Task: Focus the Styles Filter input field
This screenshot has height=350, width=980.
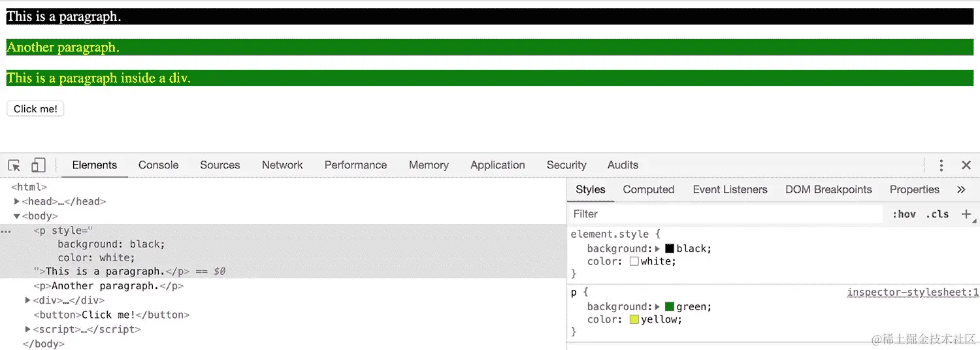Action: tap(725, 214)
